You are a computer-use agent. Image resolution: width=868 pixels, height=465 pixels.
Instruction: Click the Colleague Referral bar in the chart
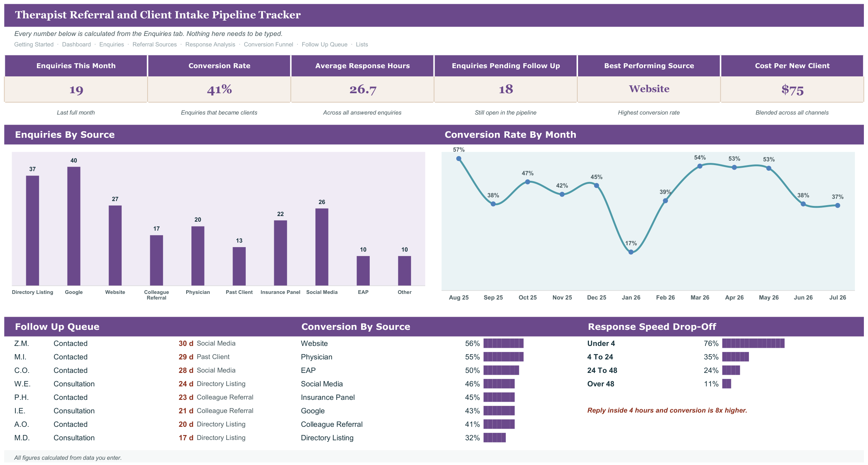pos(157,261)
